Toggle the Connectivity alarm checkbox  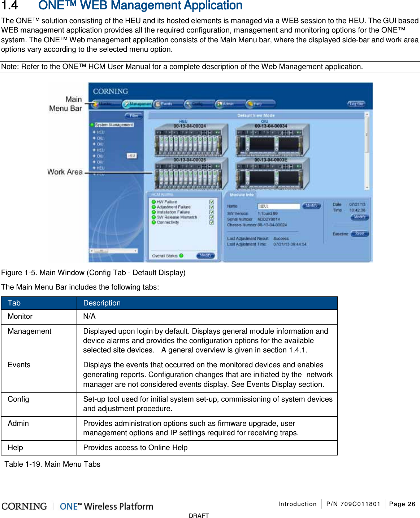pos(212,222)
